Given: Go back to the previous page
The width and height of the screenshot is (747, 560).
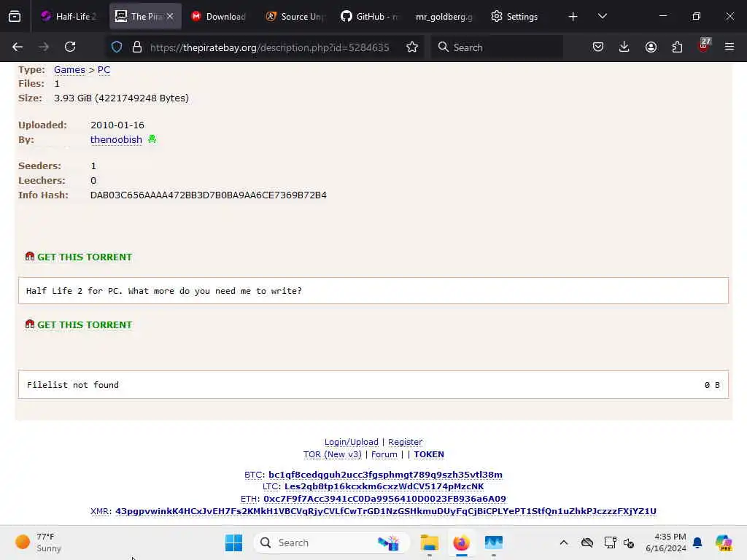Looking at the screenshot, I should (18, 47).
